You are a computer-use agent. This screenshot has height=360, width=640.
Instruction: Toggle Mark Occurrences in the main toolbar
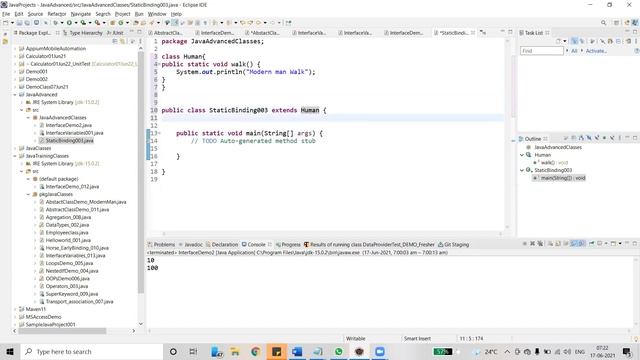coord(174,22)
